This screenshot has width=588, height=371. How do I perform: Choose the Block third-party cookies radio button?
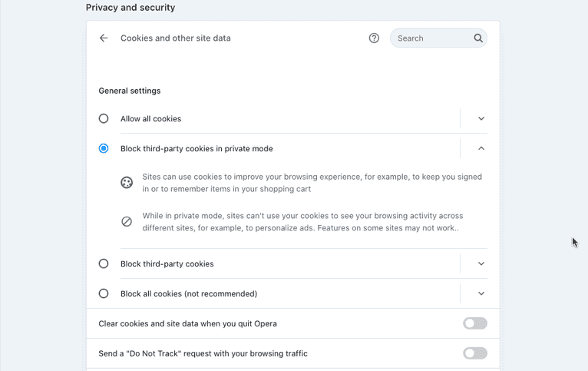coord(104,264)
